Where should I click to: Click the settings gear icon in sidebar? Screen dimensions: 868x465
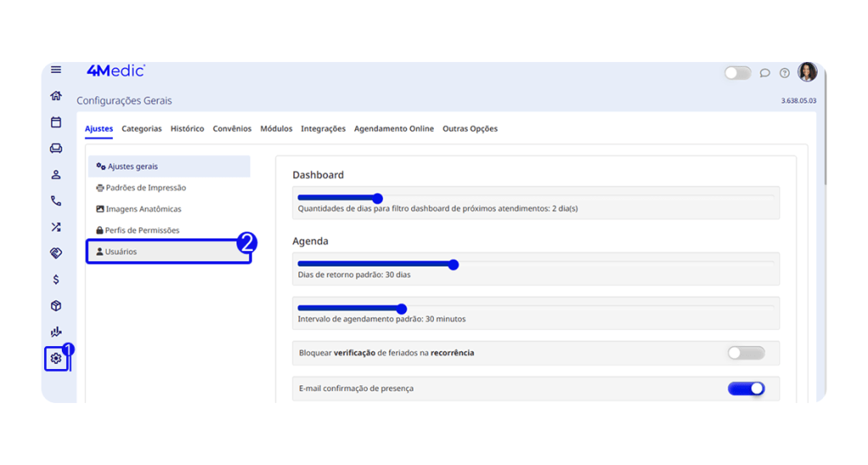56,358
